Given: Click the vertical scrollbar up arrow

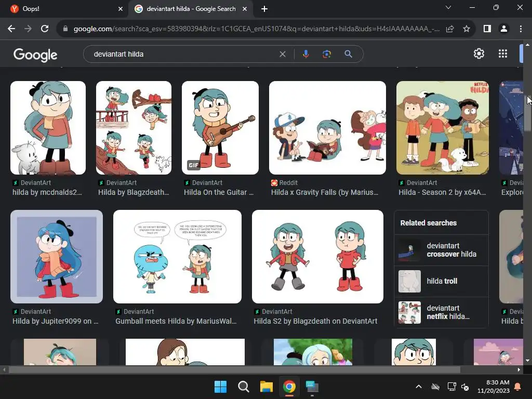Looking at the screenshot, I should 527,45.
